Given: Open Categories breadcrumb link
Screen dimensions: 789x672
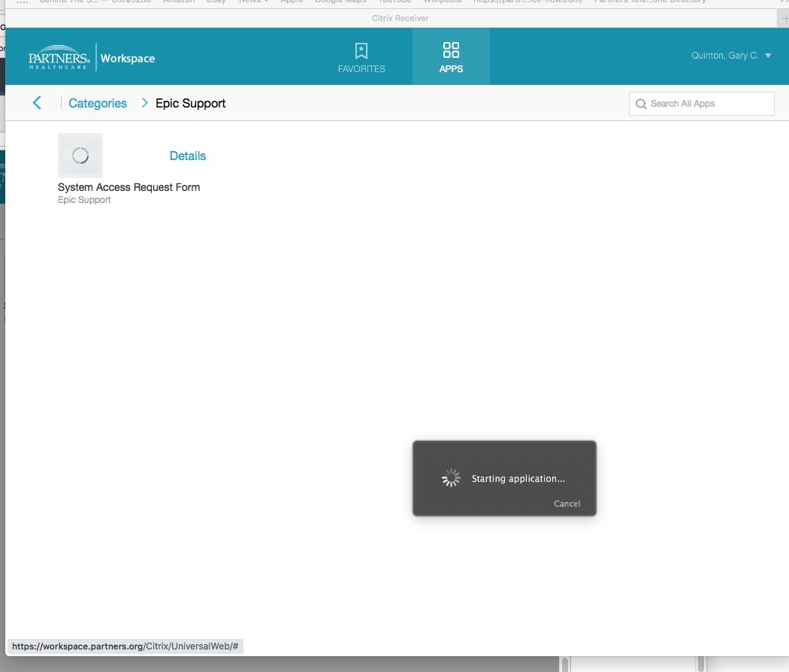Looking at the screenshot, I should pyautogui.click(x=98, y=103).
